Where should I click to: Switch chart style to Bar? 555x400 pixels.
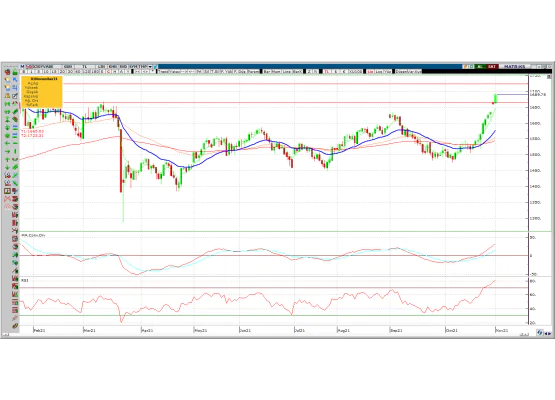267,71
